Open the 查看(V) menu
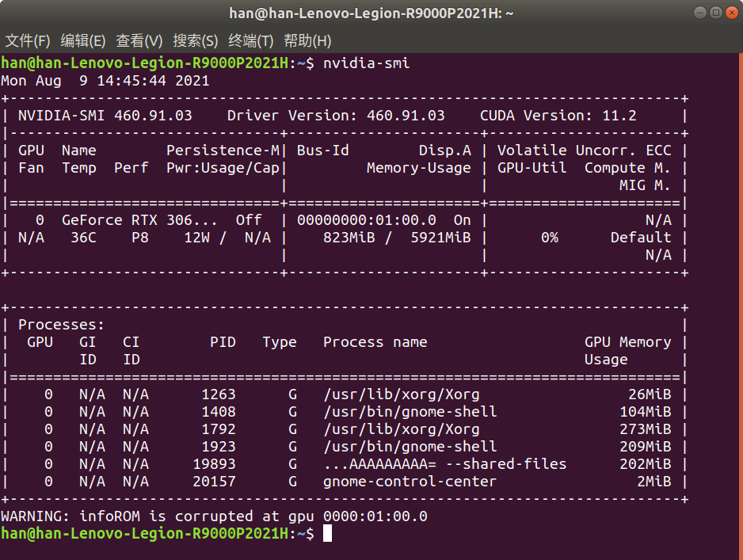Image resolution: width=743 pixels, height=560 pixels. click(139, 41)
